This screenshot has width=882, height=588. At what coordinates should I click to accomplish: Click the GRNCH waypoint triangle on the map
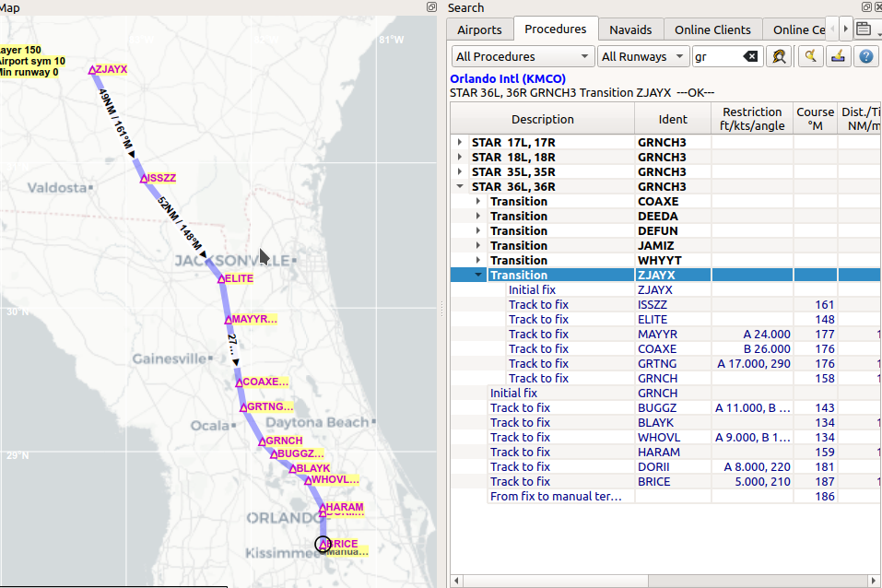tap(262, 441)
